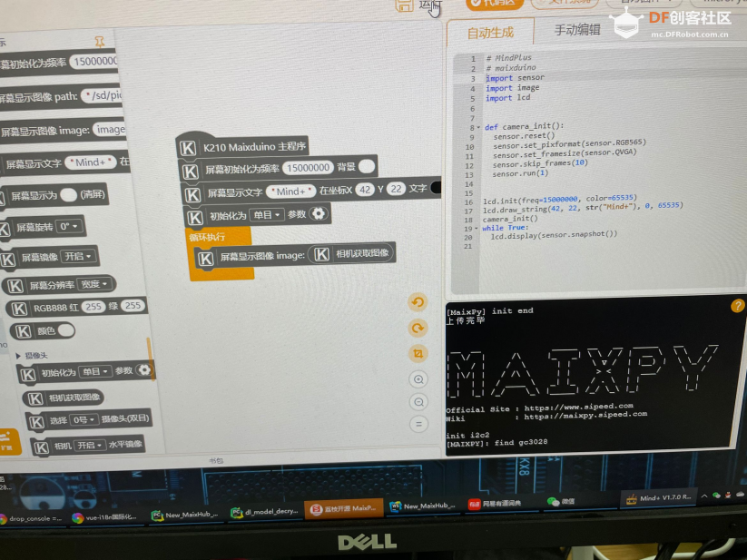Click K icon on palette 屏幕旋转 block
This screenshot has height=560, width=747.
(5, 230)
